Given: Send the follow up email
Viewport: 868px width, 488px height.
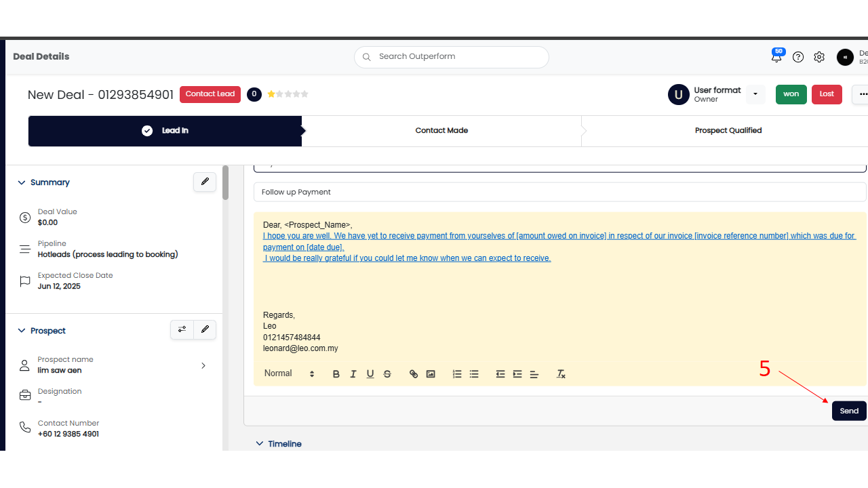Looking at the screenshot, I should click(848, 411).
